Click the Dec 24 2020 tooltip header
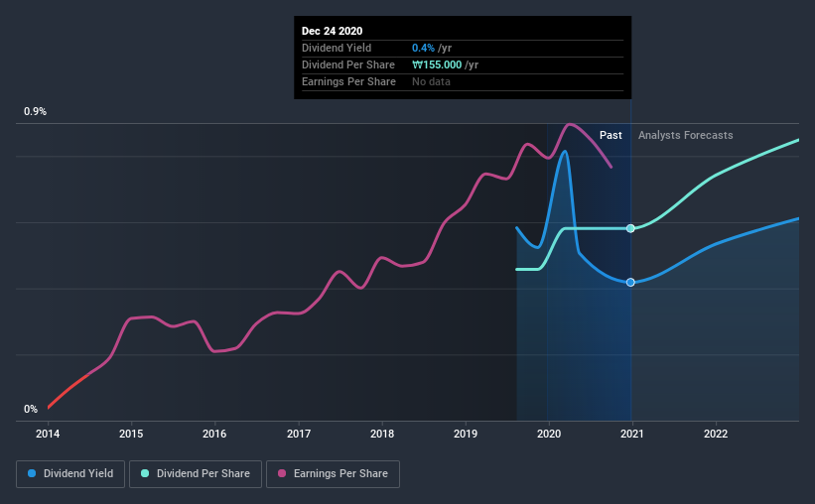Image resolution: width=815 pixels, height=504 pixels. click(333, 31)
